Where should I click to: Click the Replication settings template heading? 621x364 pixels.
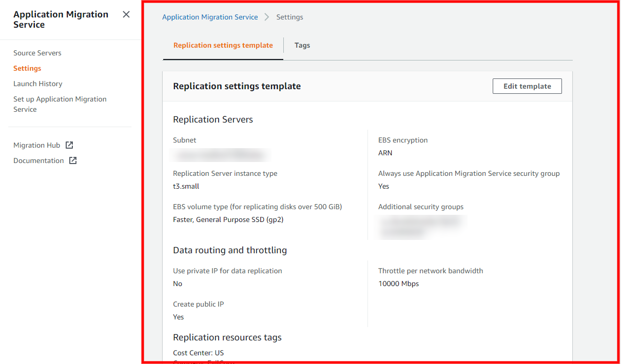pos(237,86)
